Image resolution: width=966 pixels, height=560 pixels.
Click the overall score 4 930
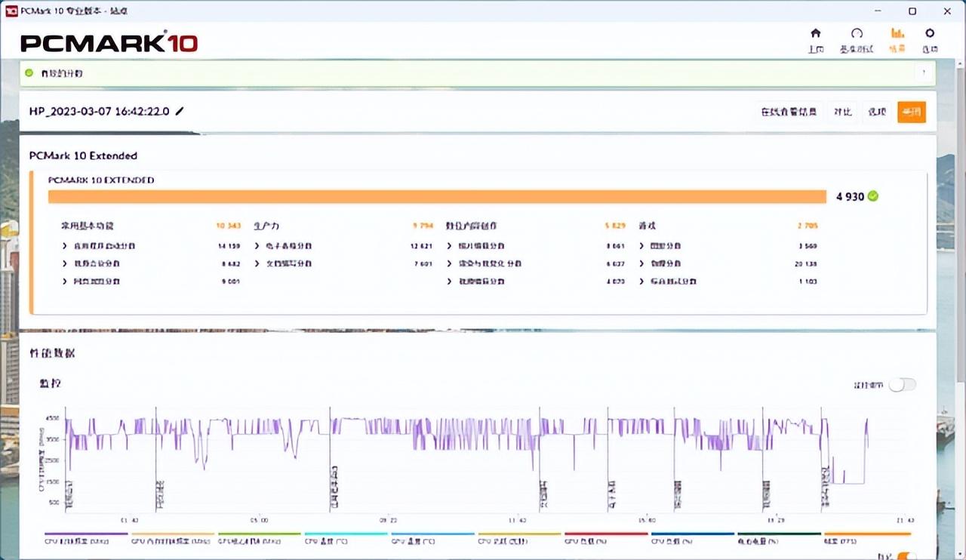[x=851, y=196]
